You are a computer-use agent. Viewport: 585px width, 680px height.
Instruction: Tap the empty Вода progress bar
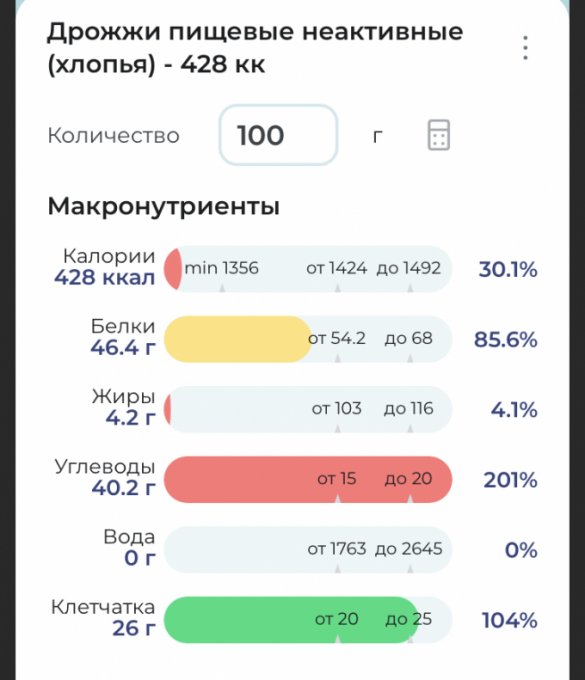tap(308, 550)
